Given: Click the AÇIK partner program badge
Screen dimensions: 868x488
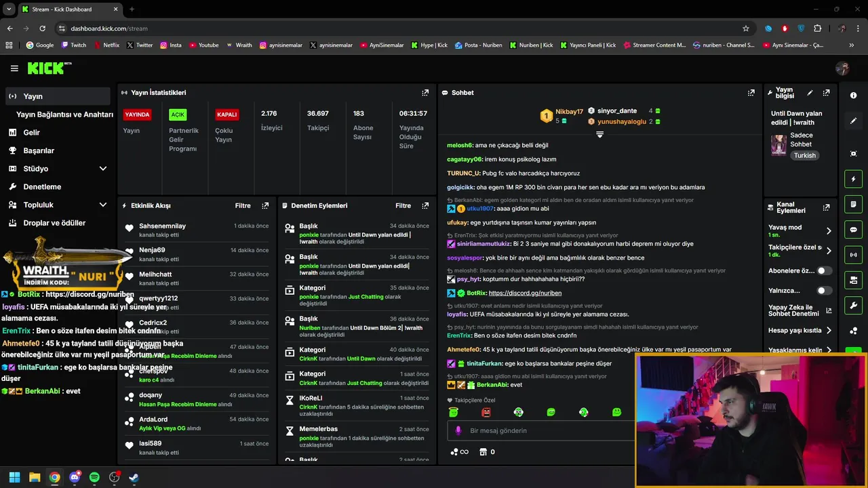Looking at the screenshot, I should 178,115.
